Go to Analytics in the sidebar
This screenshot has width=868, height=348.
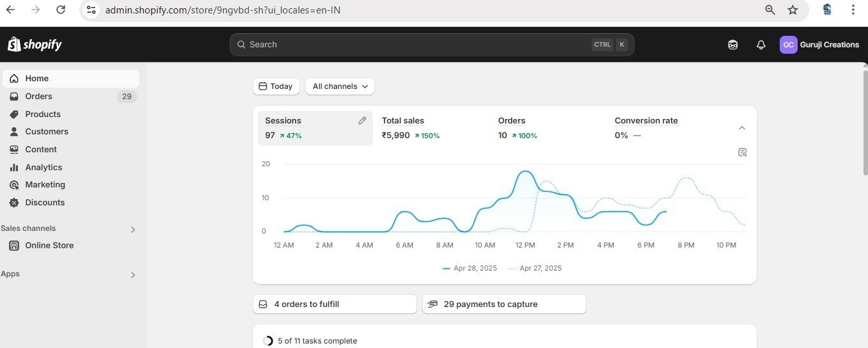[43, 167]
